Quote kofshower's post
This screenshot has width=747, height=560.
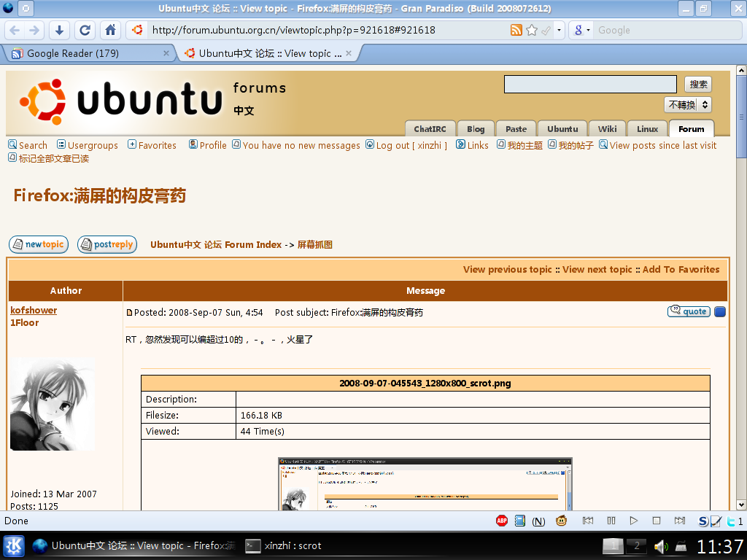pos(689,311)
